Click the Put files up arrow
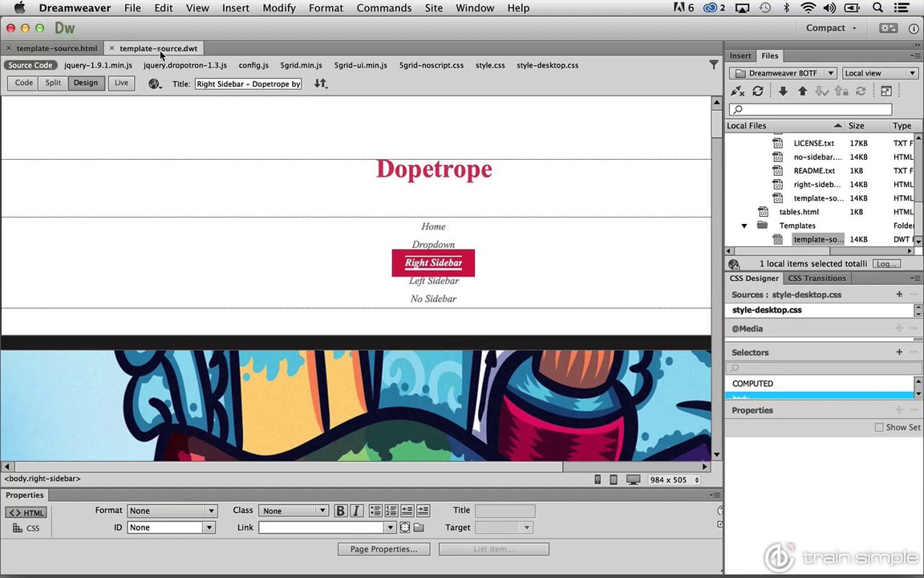924x578 pixels. tap(802, 91)
